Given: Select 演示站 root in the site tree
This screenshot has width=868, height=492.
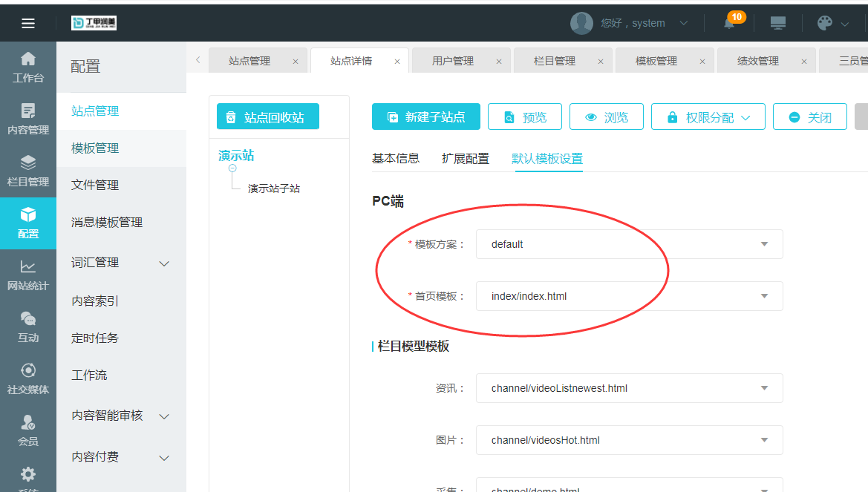Looking at the screenshot, I should 236,156.
